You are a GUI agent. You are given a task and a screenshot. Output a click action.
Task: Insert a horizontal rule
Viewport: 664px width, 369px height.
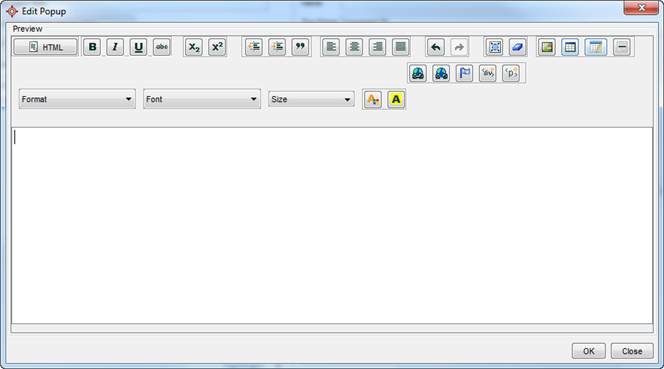[622, 47]
